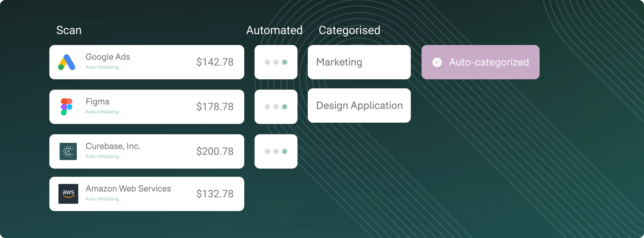
Task: Click the checkmark icon in Auto-categorized badge
Action: (x=437, y=62)
